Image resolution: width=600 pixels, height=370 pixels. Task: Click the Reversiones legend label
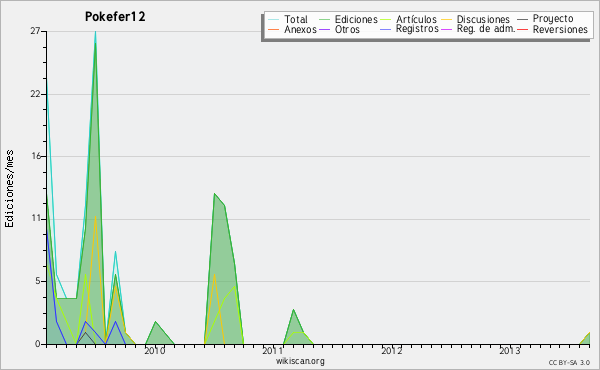point(560,29)
